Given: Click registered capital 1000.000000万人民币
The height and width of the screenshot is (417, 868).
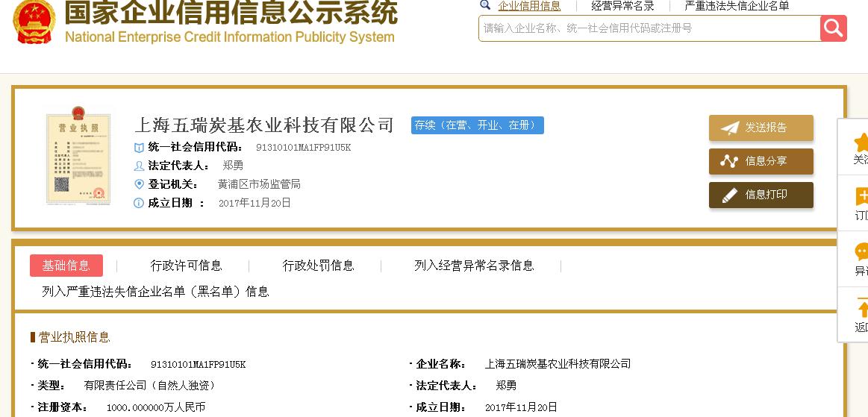Looking at the screenshot, I should (x=155, y=407).
